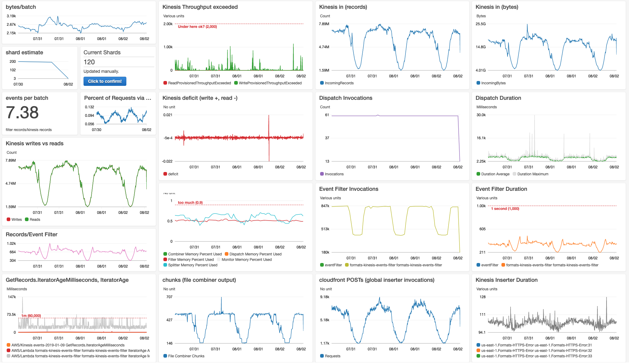The width and height of the screenshot is (629, 364).
Task: Click the IncomingBytes legend entry
Action: (x=491, y=83)
